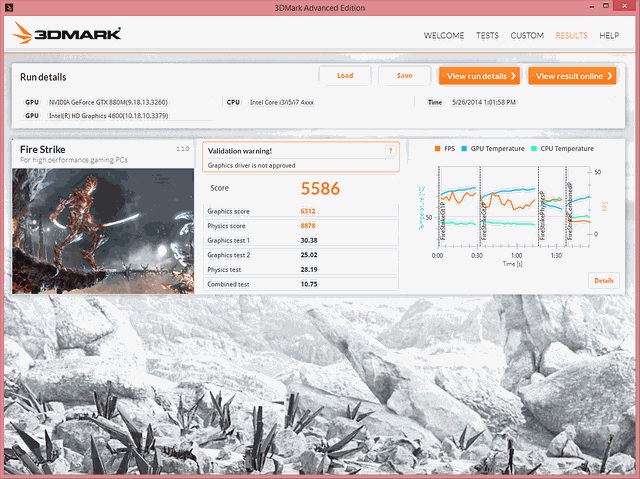This screenshot has height=479, width=640.
Task: Click the Run details heading
Action: [43, 77]
